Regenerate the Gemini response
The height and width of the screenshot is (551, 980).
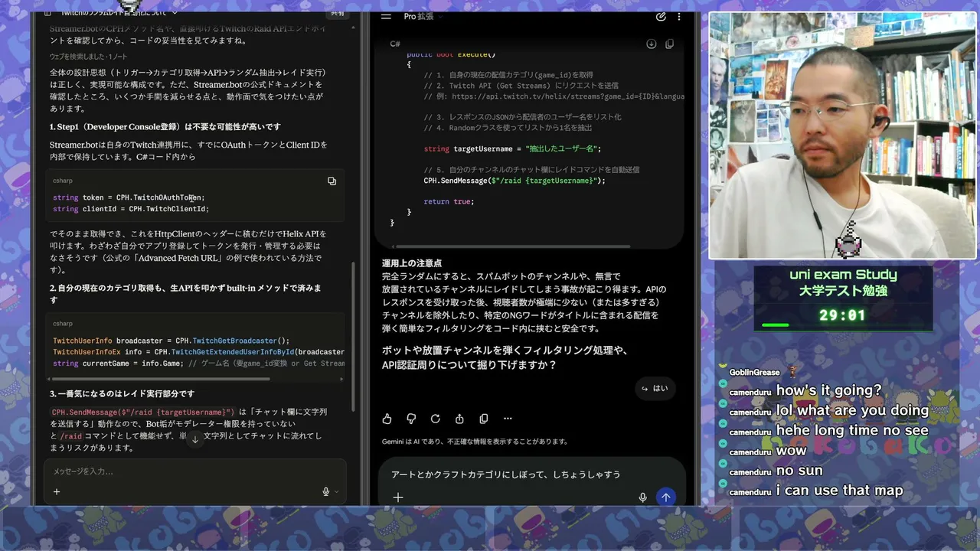[435, 419]
